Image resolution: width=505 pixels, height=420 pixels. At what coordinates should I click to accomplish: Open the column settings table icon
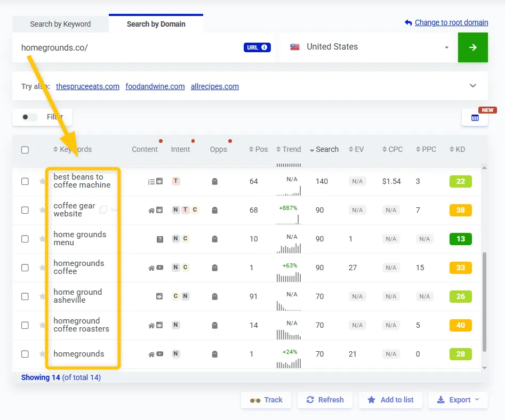[x=475, y=118]
